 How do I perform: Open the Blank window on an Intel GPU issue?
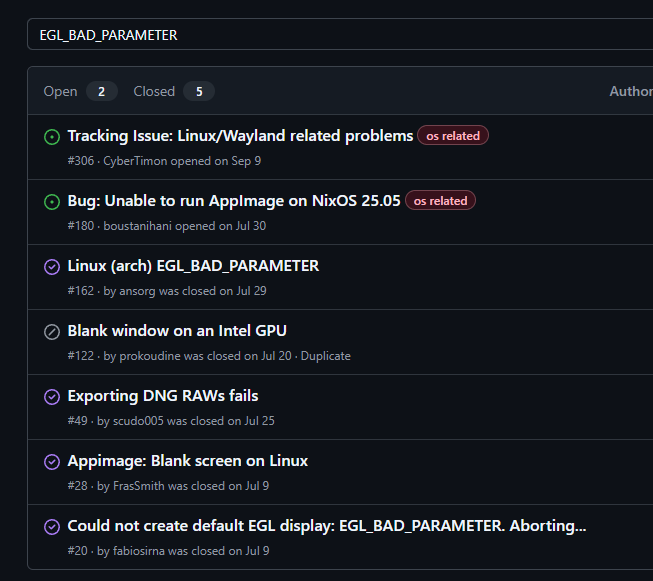coord(177,331)
